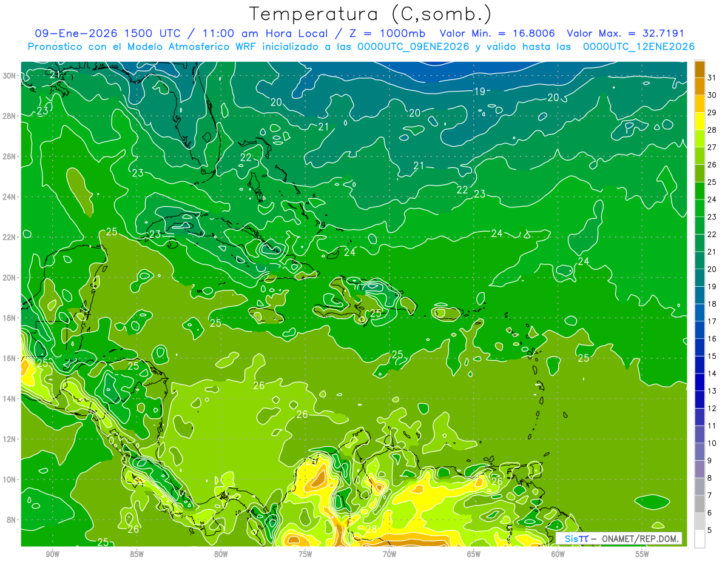Click the purple swatch between 9 and 10
This screenshot has height=562, width=728.
[699, 452]
